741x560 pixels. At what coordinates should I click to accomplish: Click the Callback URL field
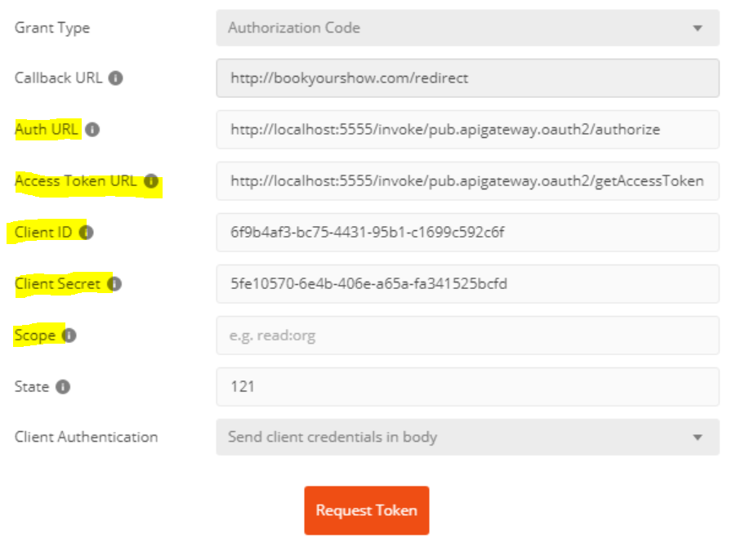[467, 78]
